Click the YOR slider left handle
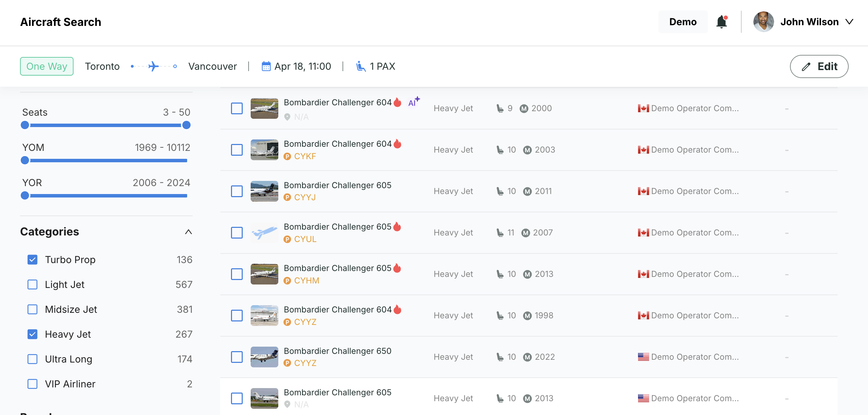 25,195
